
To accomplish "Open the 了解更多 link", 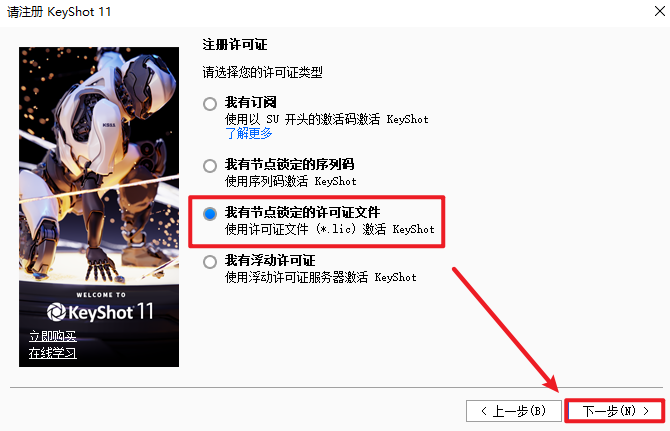I will (249, 133).
